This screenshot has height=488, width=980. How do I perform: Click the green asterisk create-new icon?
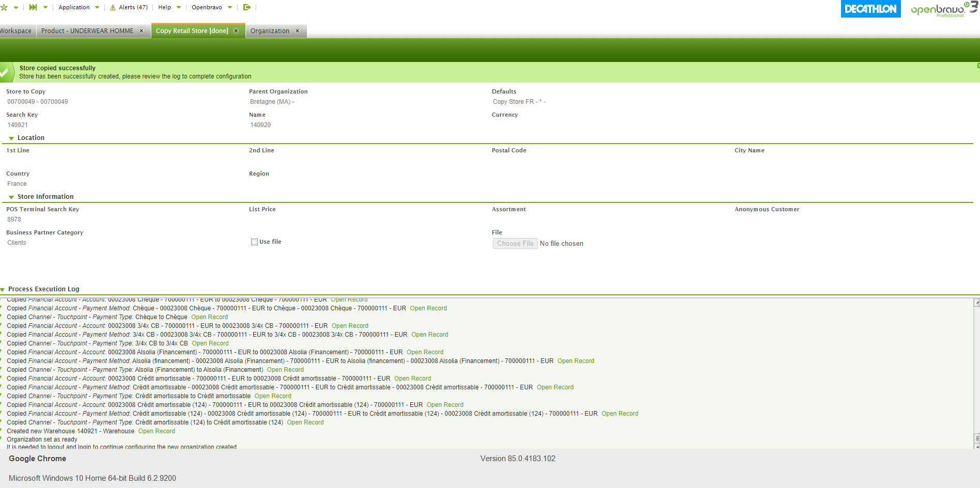4,7
